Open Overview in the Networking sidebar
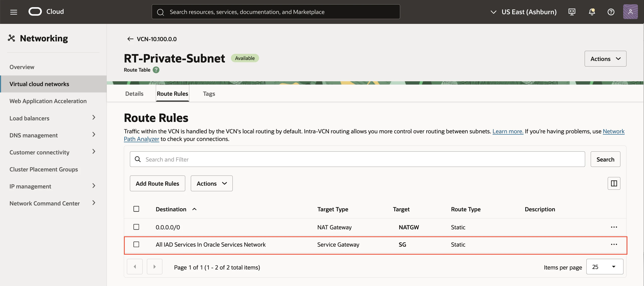Image resolution: width=644 pixels, height=286 pixels. (22, 67)
